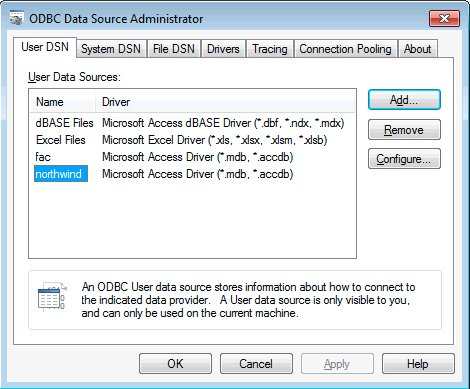Open the Connection Pooling tab

pyautogui.click(x=345, y=49)
